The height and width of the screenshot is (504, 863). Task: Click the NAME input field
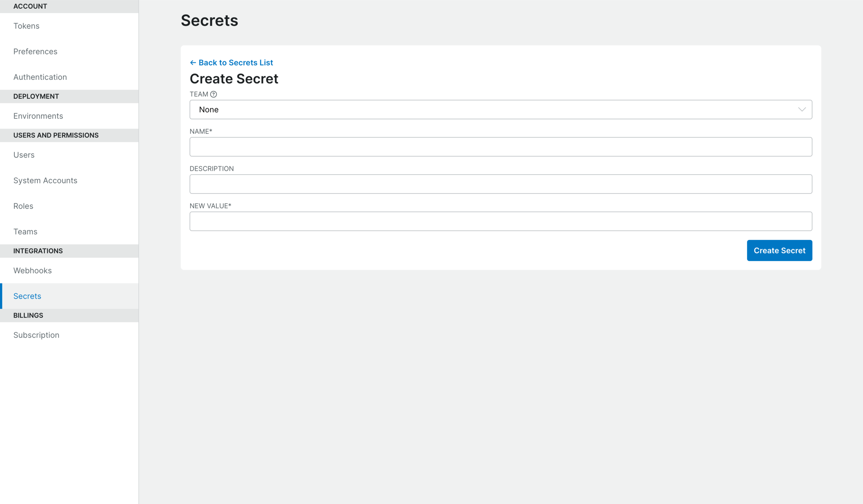(501, 146)
